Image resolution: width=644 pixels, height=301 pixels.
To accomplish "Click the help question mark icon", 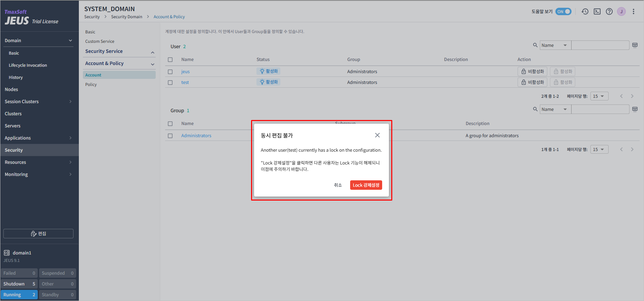I will click(609, 11).
